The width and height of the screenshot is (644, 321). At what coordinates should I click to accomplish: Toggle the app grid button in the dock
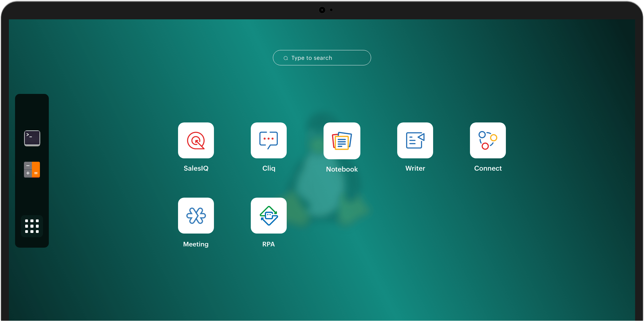click(32, 226)
